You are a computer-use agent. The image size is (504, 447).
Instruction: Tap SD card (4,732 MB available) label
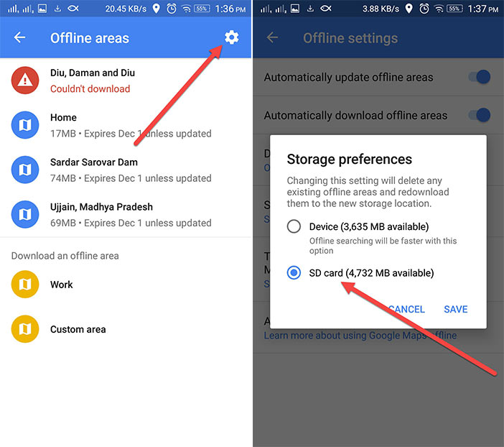[371, 273]
